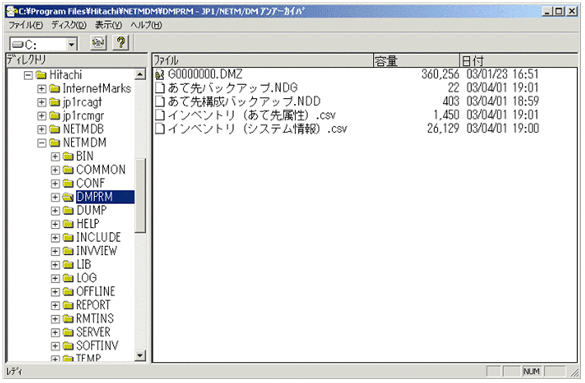The height and width of the screenshot is (383, 585).
Task: Click the NUM status bar indicator
Action: click(x=531, y=371)
